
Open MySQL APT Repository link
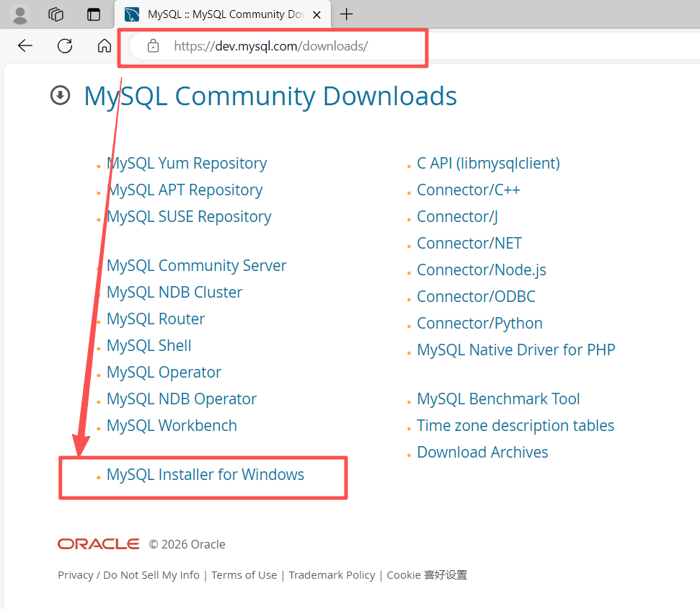[x=185, y=190]
